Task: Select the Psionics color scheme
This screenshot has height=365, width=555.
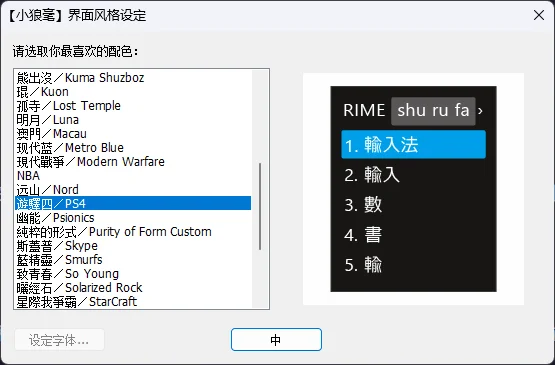Action: click(x=133, y=217)
